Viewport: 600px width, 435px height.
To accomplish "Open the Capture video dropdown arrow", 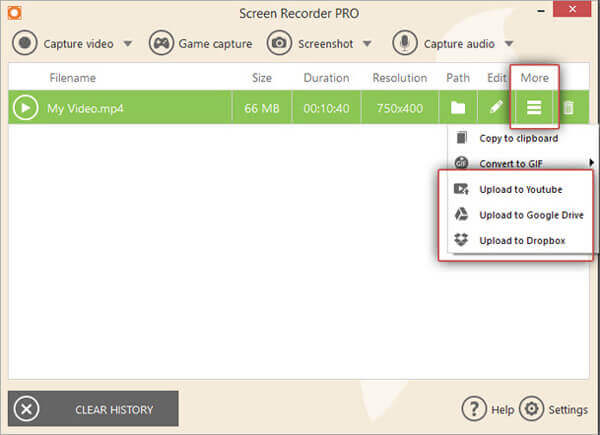I will (128, 44).
